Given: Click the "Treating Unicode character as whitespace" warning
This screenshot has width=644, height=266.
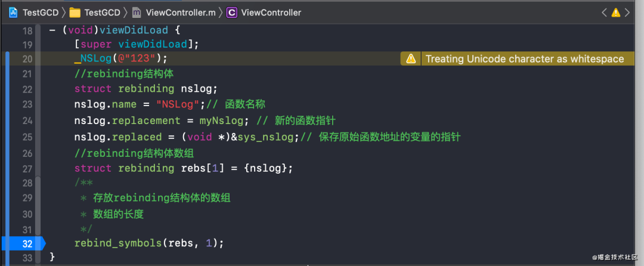Looking at the screenshot, I should (525, 58).
